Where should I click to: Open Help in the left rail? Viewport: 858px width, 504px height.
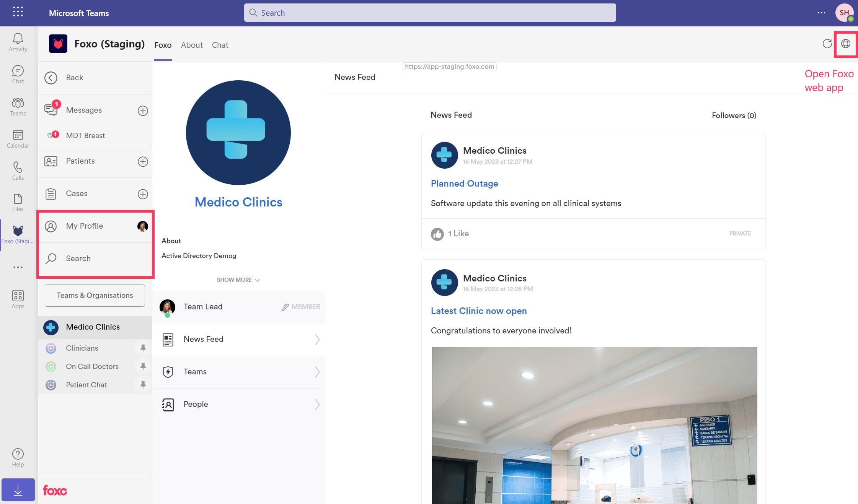(x=18, y=457)
